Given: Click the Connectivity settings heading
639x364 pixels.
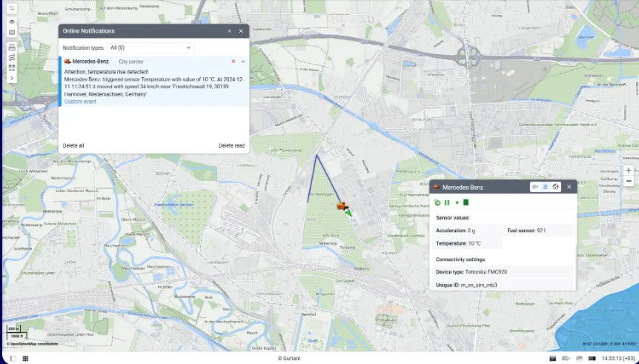Looking at the screenshot, I should pyautogui.click(x=460, y=259).
